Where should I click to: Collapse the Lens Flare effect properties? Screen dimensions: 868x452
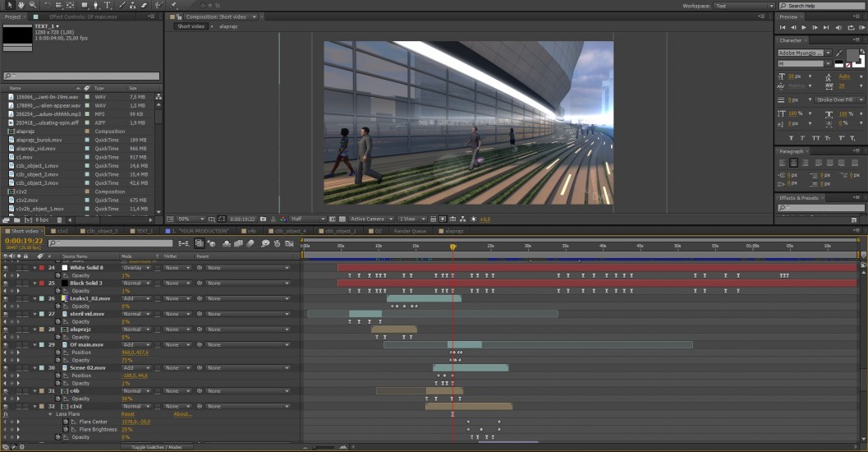pos(49,414)
